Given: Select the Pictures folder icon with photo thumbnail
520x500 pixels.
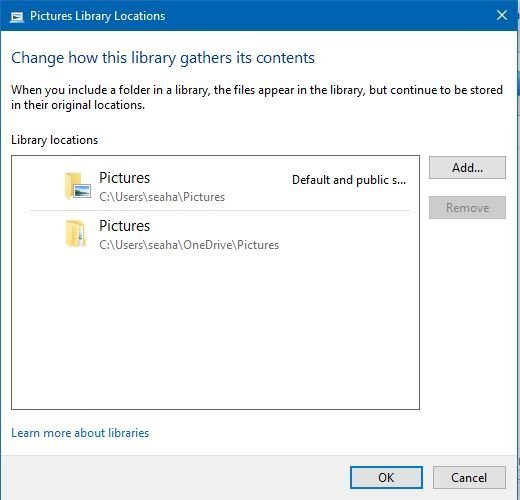Looking at the screenshot, I should click(78, 186).
